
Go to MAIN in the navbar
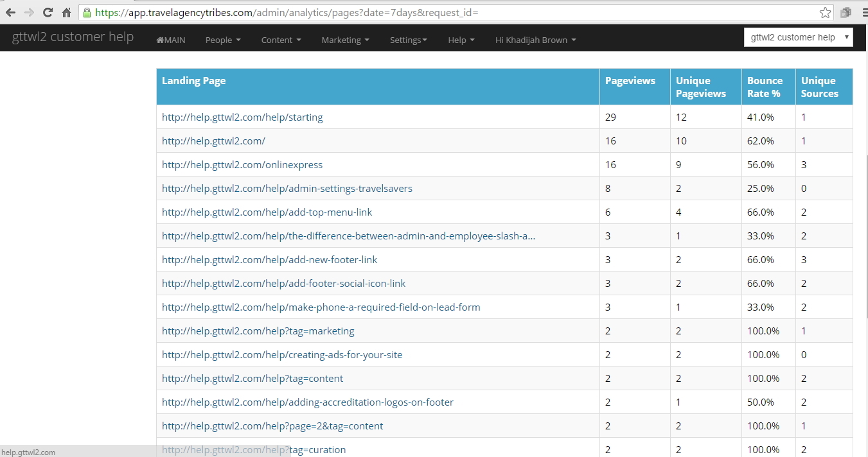[x=171, y=40]
